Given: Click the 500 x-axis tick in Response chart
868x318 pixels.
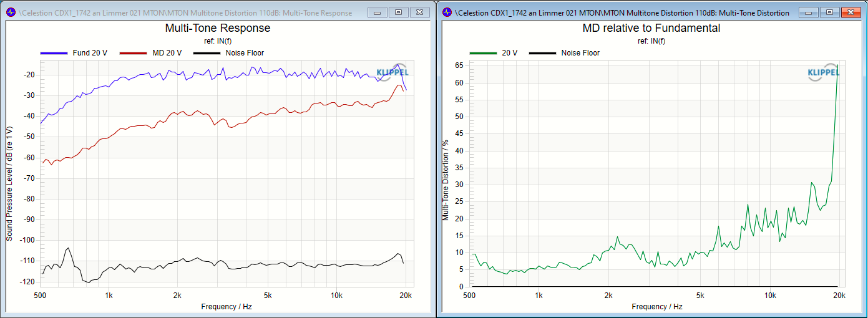Looking at the screenshot, I should coord(41,296).
